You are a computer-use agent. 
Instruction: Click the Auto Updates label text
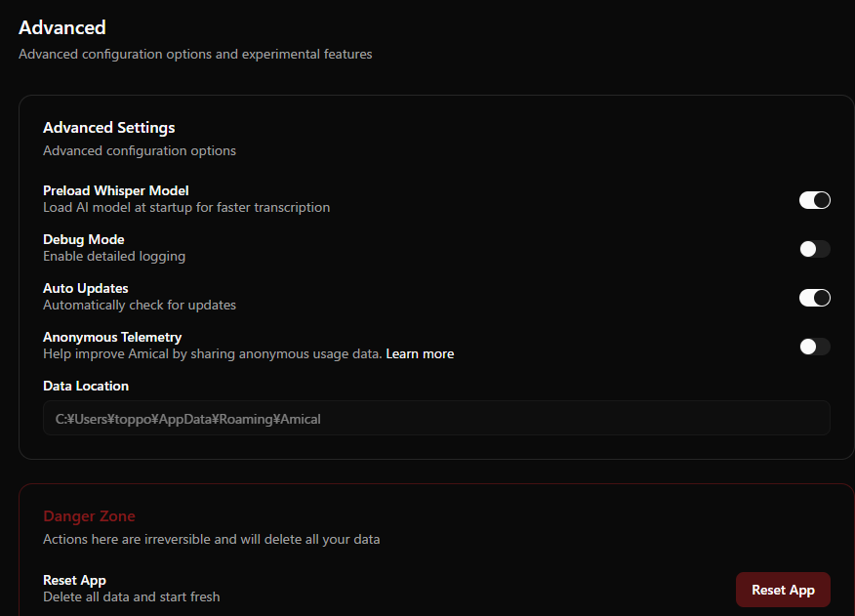point(86,288)
